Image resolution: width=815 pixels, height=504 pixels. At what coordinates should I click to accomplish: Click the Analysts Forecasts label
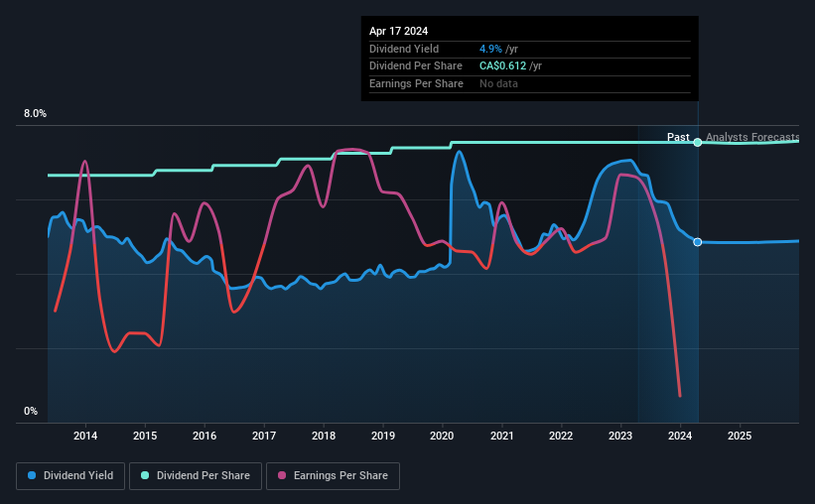coord(752,137)
